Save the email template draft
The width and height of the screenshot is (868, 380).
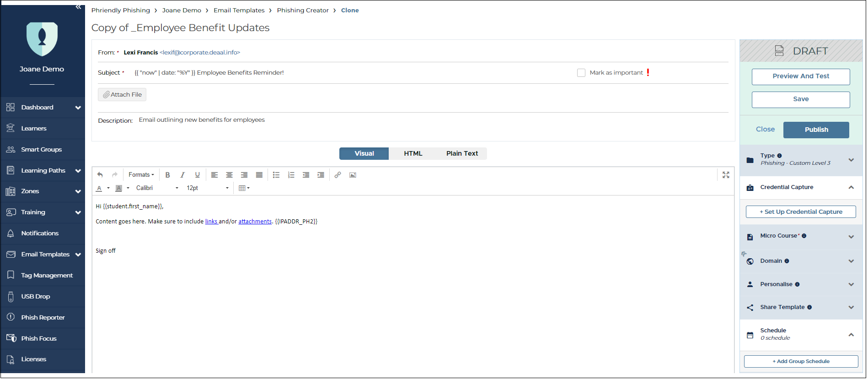pyautogui.click(x=802, y=100)
